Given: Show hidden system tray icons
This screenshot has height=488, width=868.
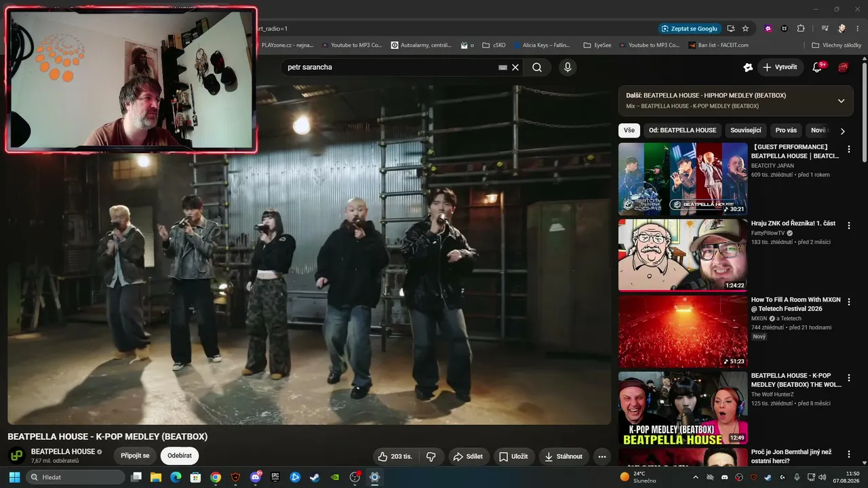Looking at the screenshot, I should tap(694, 477).
